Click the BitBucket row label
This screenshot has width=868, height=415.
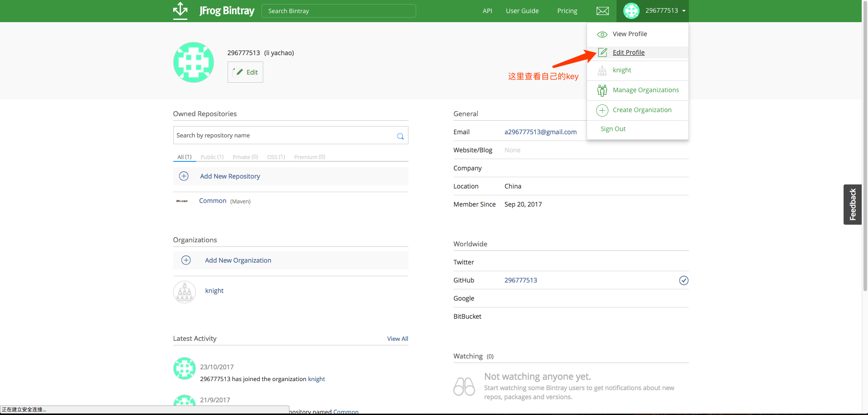[467, 316]
